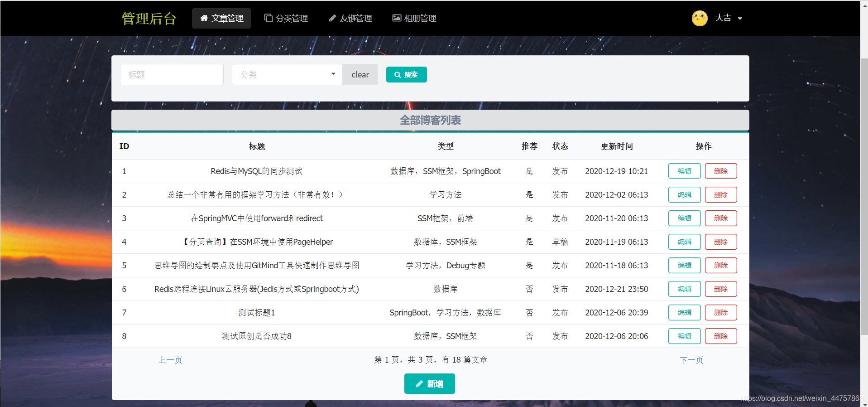Click the ID column header
The height and width of the screenshot is (407, 868).
coord(124,146)
